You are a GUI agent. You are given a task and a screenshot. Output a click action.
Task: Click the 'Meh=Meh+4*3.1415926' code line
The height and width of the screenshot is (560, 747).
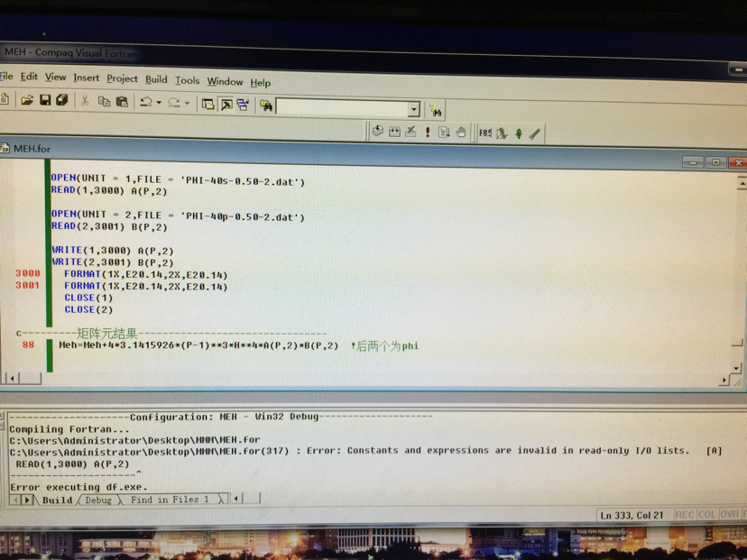pyautogui.click(x=198, y=345)
